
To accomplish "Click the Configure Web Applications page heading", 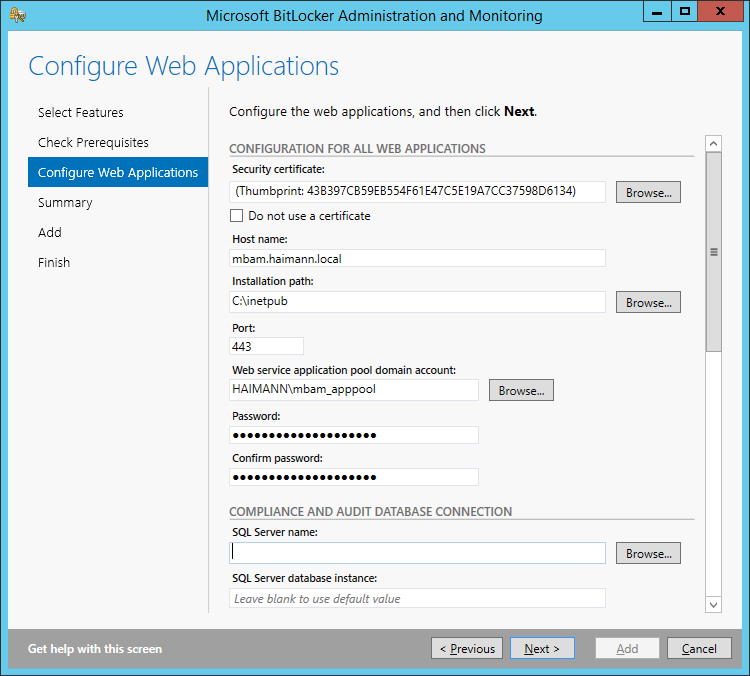I will [184, 66].
